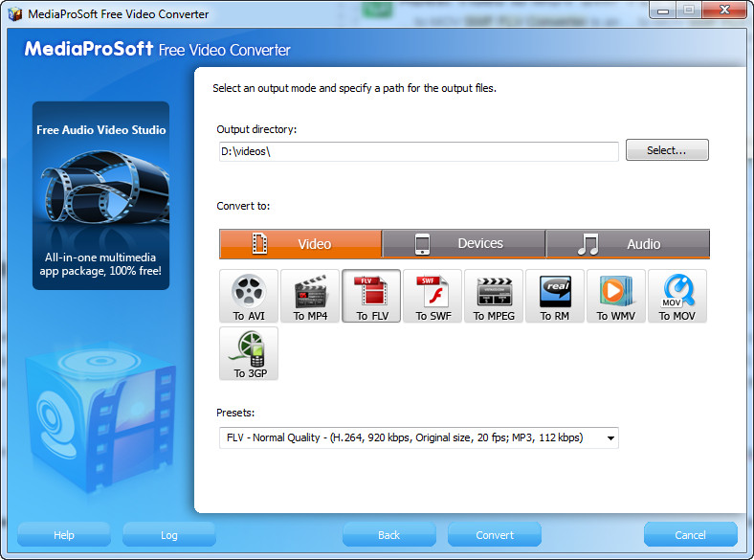Screen dimensions: 754x560
Task: Switch to the Video tab
Action: 300,244
